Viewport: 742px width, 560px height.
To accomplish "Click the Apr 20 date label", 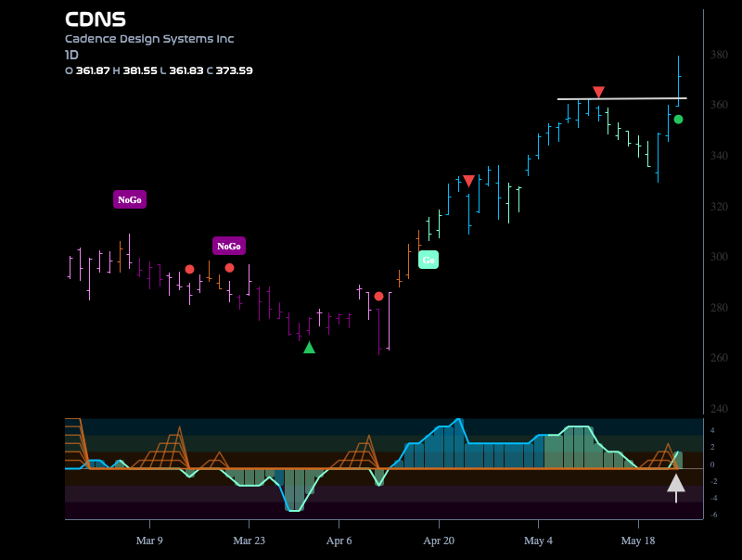I will 439,541.
